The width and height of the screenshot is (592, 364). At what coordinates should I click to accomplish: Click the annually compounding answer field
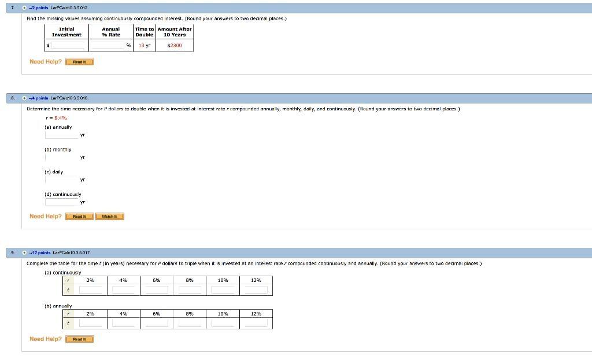coord(62,135)
